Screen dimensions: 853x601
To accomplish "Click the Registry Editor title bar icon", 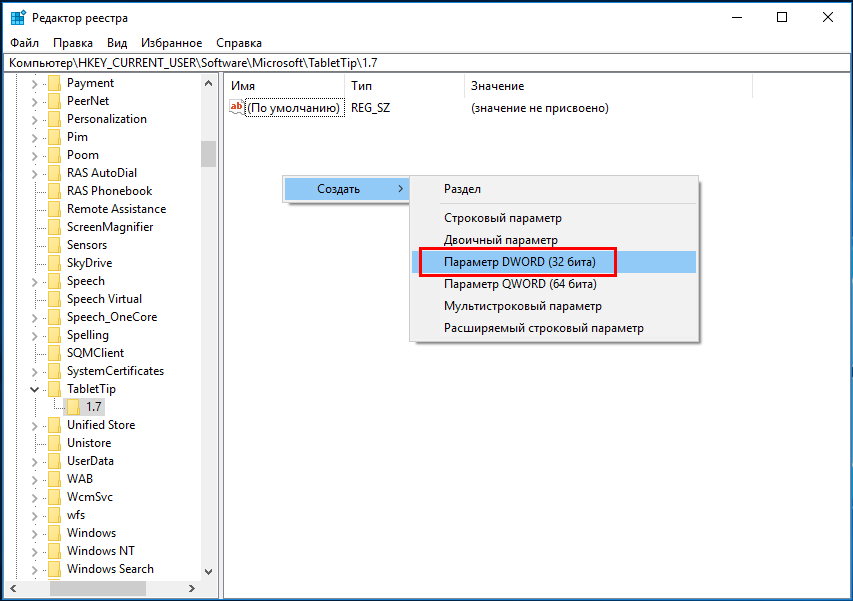I will (x=18, y=17).
